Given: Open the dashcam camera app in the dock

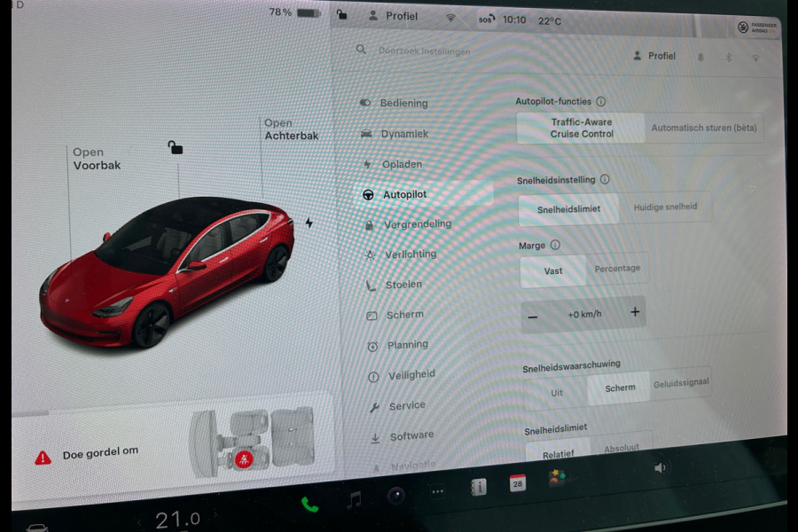Looking at the screenshot, I should point(396,495).
